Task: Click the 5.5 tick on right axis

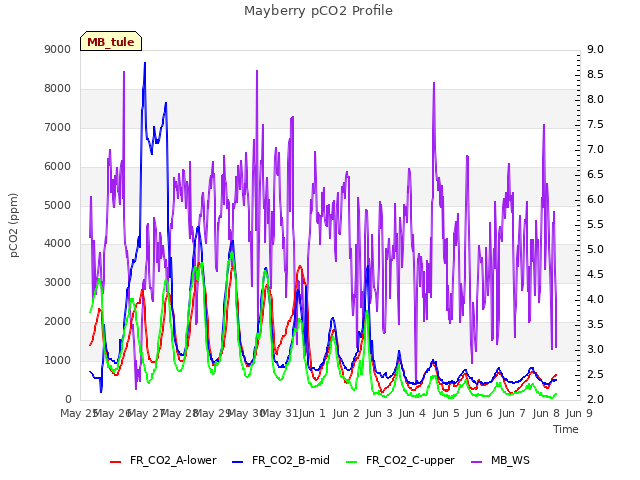Action: 595,224
